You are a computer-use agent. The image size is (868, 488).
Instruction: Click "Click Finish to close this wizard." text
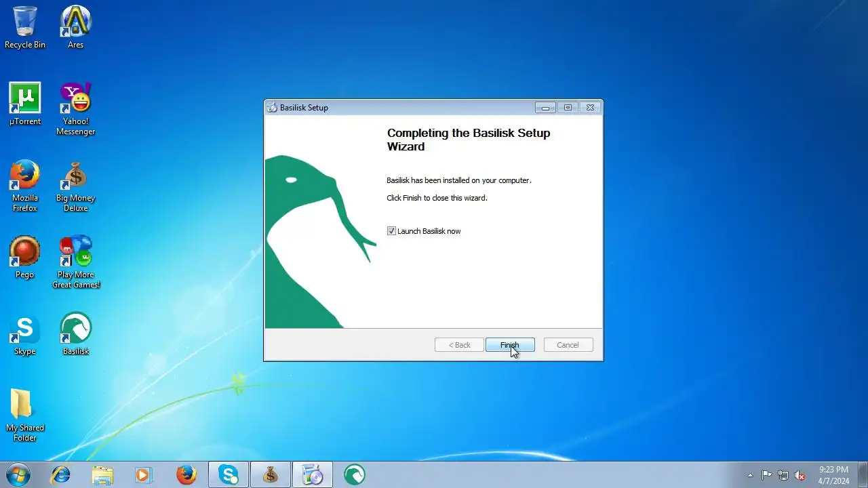pyautogui.click(x=437, y=198)
